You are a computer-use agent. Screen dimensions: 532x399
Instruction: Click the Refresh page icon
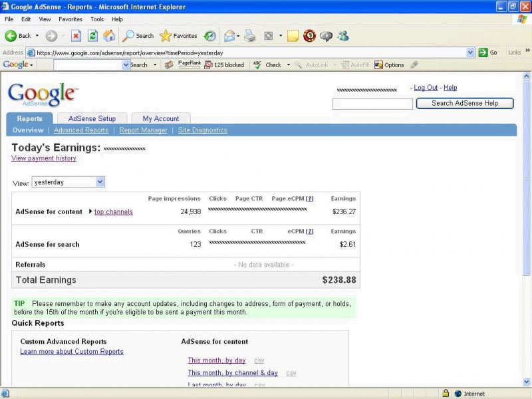[x=92, y=36]
